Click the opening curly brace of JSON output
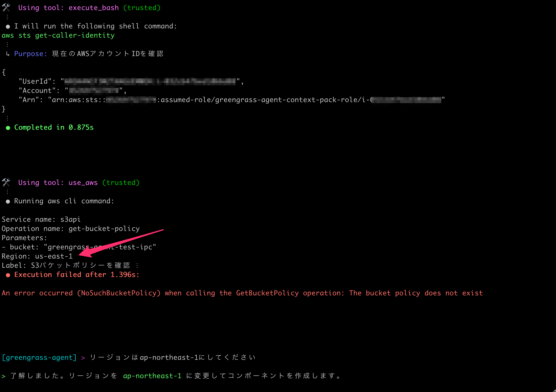556x392 pixels. (4, 72)
